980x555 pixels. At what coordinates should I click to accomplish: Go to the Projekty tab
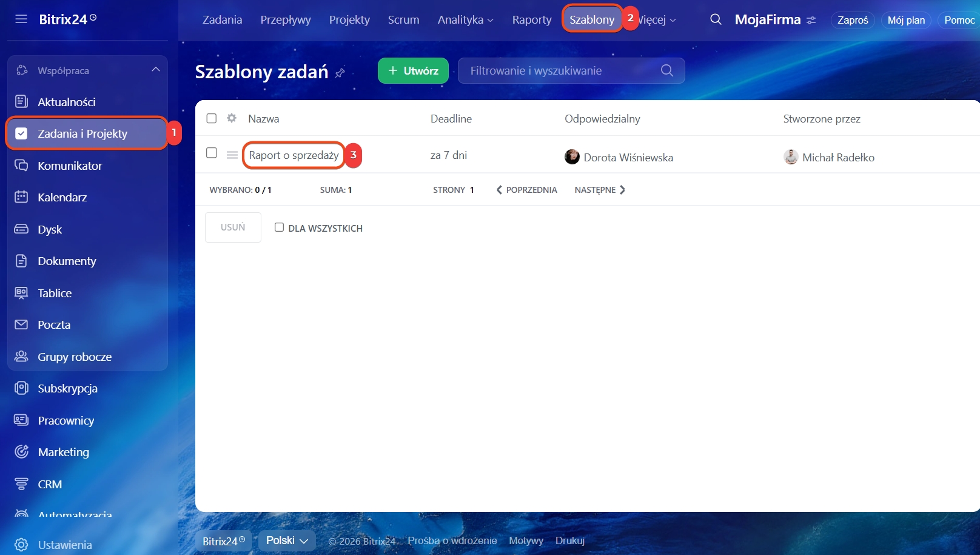coord(349,19)
